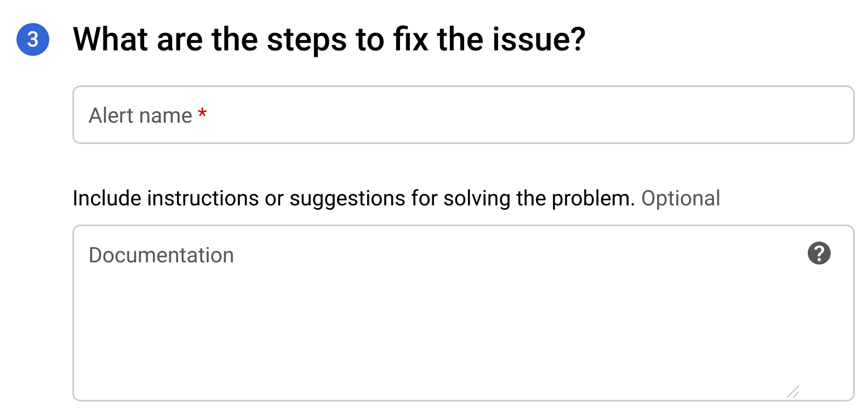Viewport: 868px width, 419px height.
Task: Click the "Optional" gray label
Action: [x=681, y=198]
